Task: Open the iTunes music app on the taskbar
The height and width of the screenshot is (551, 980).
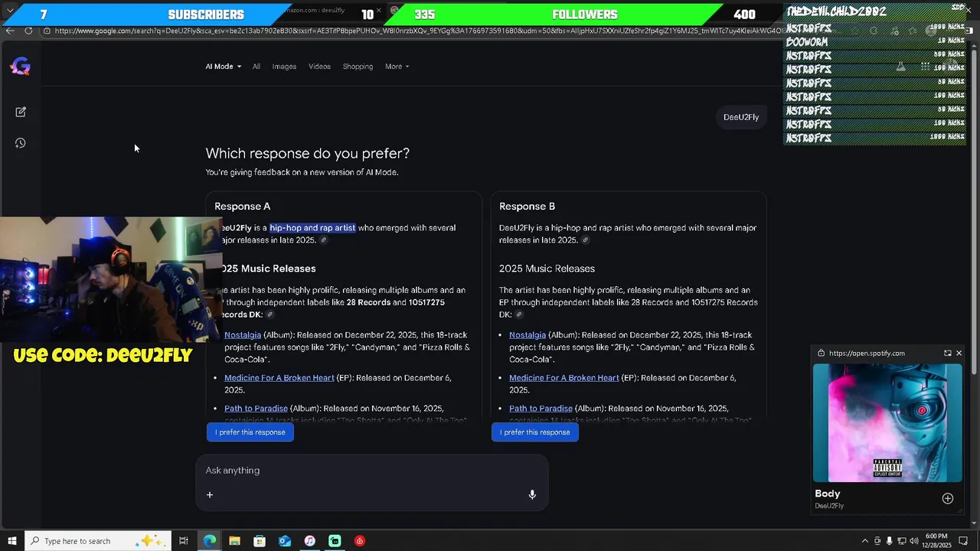Action: (309, 541)
